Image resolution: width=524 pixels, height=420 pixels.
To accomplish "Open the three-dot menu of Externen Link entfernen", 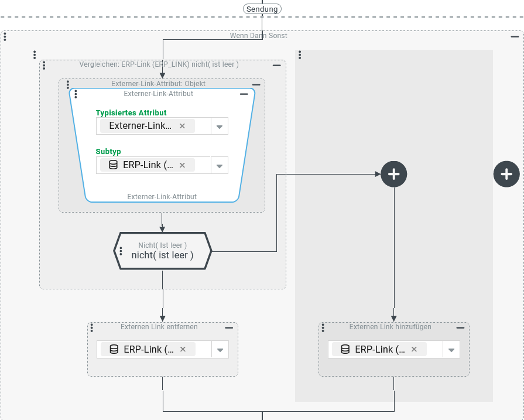I will tap(91, 327).
